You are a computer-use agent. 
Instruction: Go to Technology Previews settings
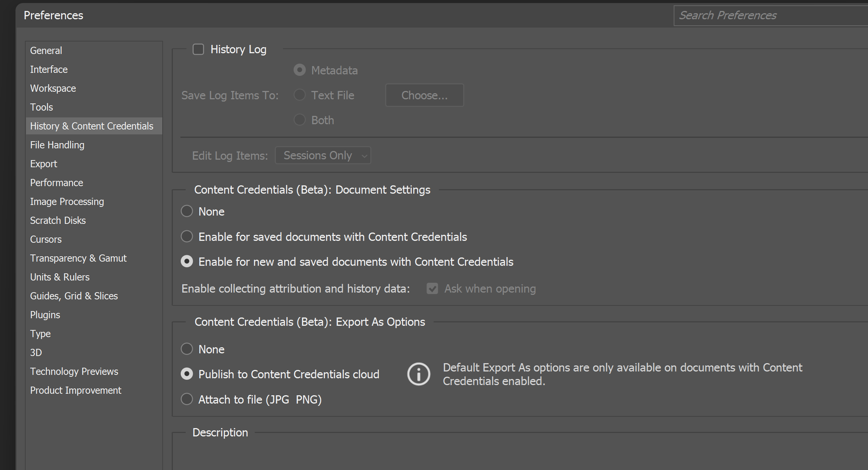point(74,371)
